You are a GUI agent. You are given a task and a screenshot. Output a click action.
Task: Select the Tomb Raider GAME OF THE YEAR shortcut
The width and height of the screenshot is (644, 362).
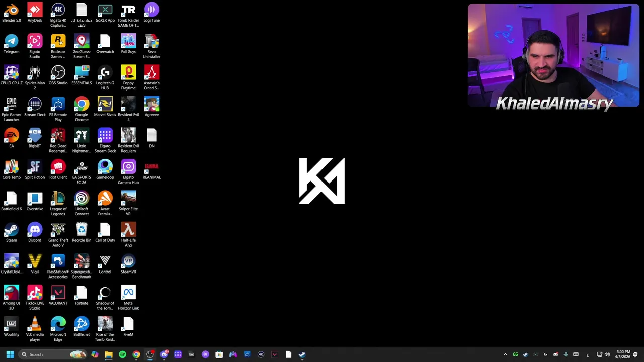pos(128,15)
